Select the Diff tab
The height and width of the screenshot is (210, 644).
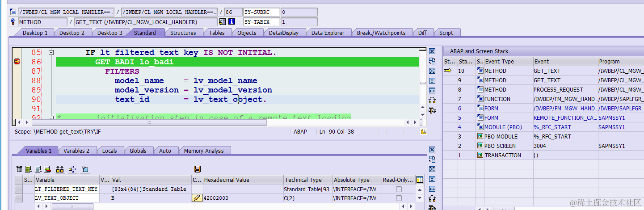422,33
